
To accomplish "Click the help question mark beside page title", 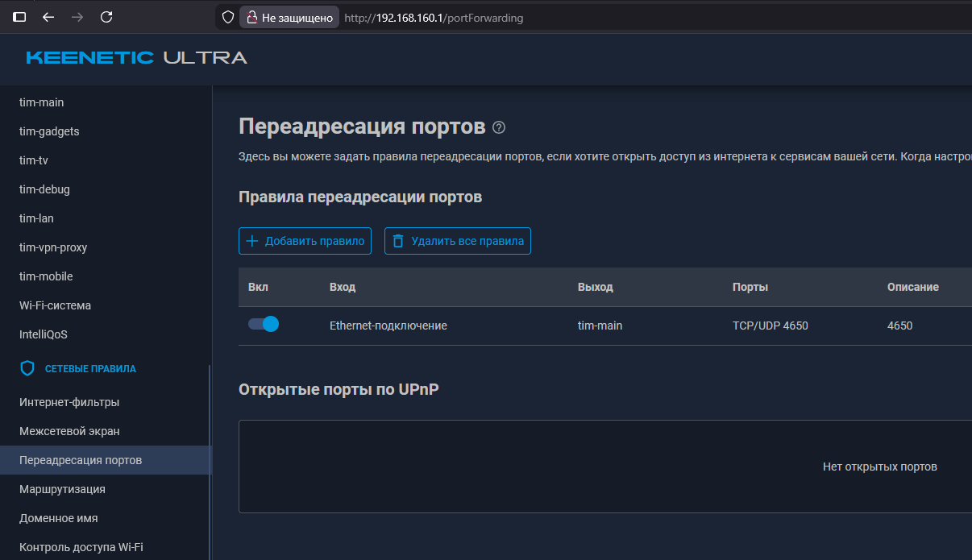I will click(499, 127).
